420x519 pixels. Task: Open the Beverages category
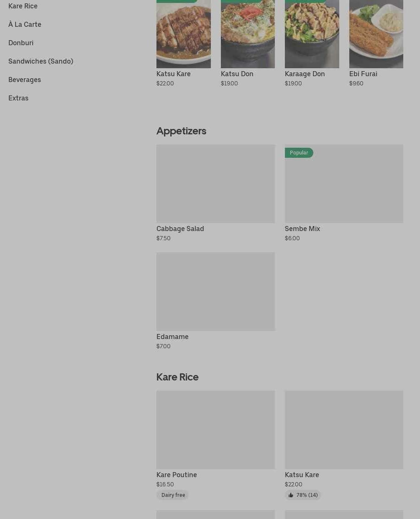pos(25,80)
